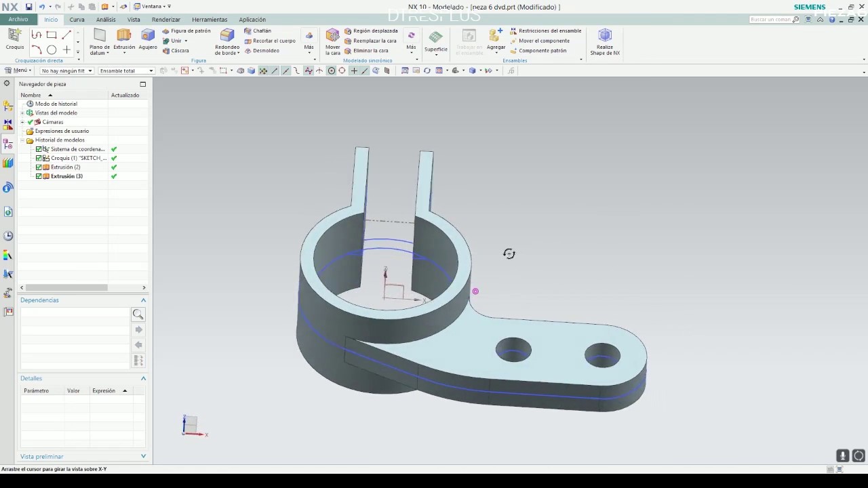This screenshot has width=868, height=488.
Task: Open the 'No hay ningún filtro' dropdown
Action: pos(66,70)
